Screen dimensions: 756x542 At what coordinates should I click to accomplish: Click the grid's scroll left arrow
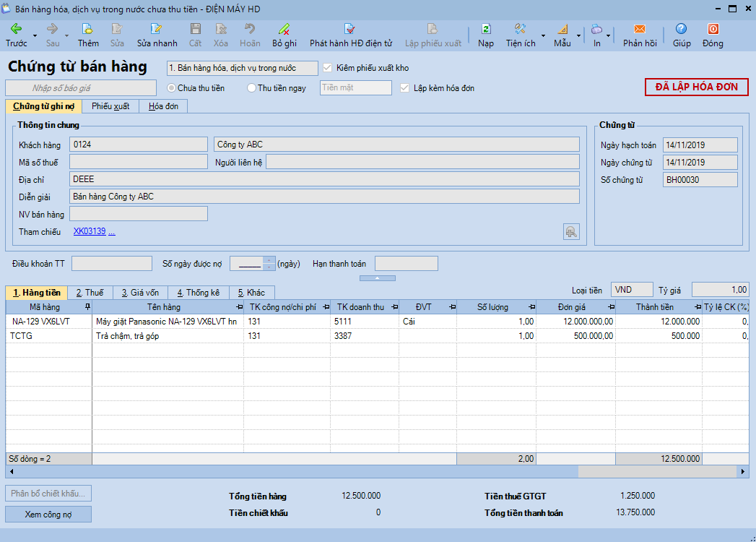pyautogui.click(x=11, y=471)
